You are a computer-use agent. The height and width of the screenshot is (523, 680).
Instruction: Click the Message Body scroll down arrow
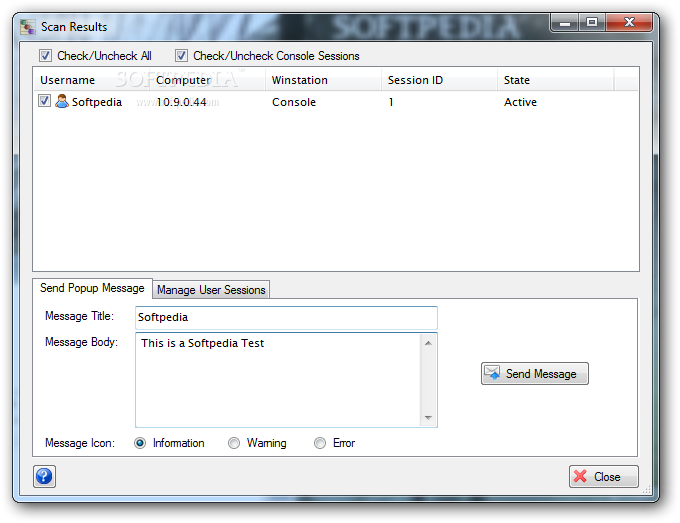click(428, 418)
